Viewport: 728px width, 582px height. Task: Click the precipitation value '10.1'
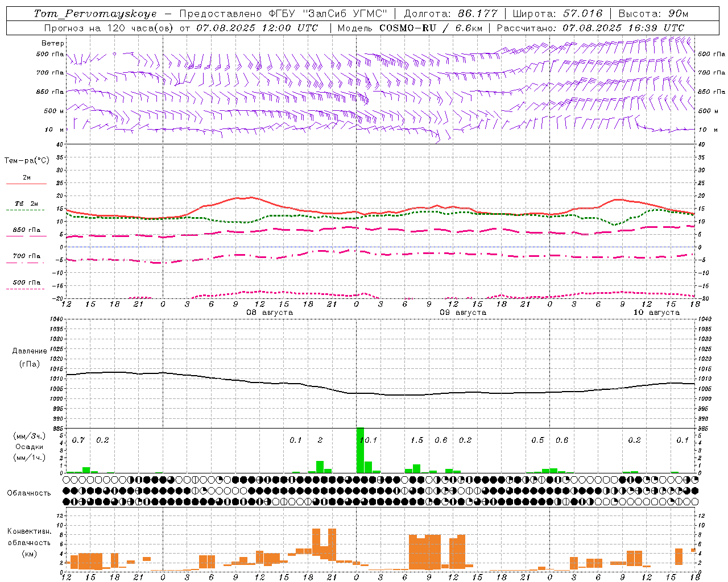pos(369,440)
